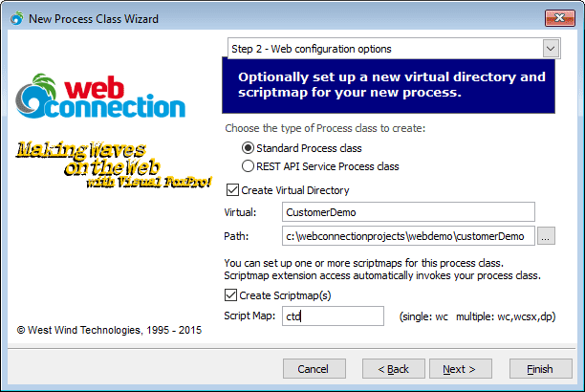
Task: Click the blue 'Optionally set up' banner text
Action: [391, 84]
